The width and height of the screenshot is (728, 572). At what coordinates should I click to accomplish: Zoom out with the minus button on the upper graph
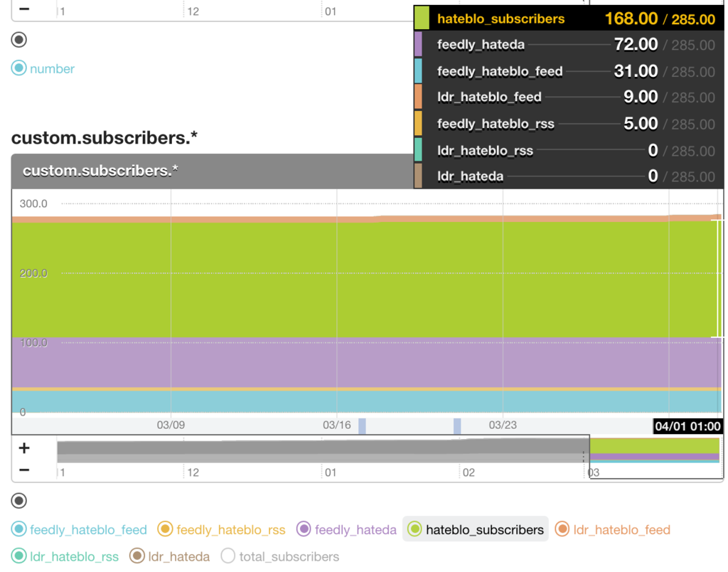tap(24, 9)
